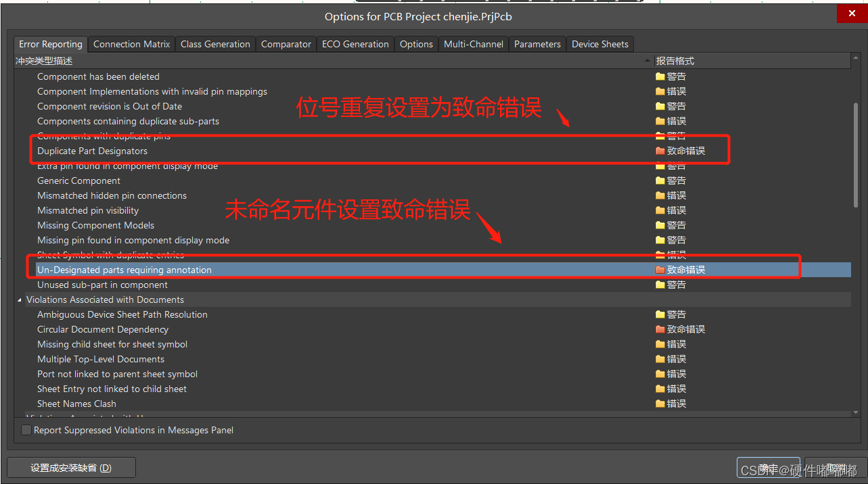
Task: Click the folder icon for Generic Component row
Action: (660, 180)
